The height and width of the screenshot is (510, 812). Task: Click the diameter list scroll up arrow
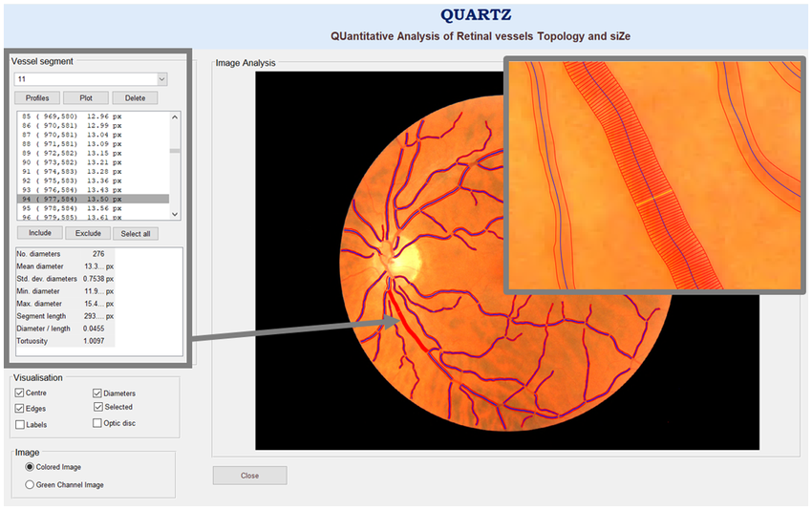click(x=175, y=117)
